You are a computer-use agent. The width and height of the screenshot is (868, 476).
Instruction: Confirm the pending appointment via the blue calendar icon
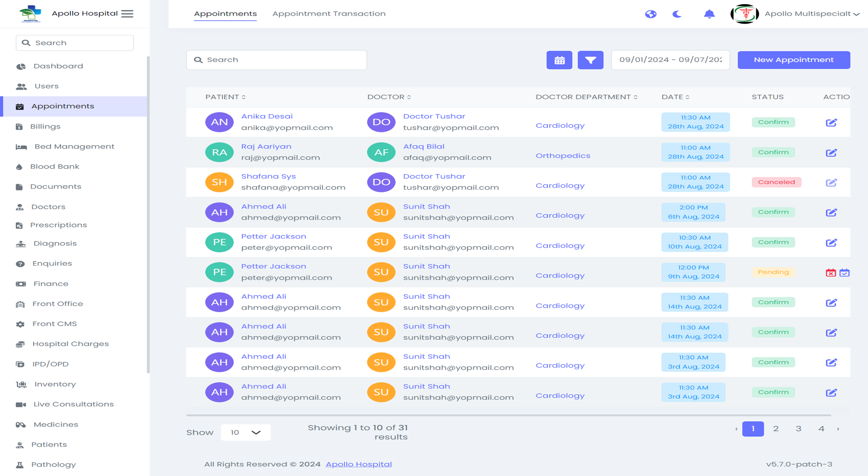coord(845,272)
